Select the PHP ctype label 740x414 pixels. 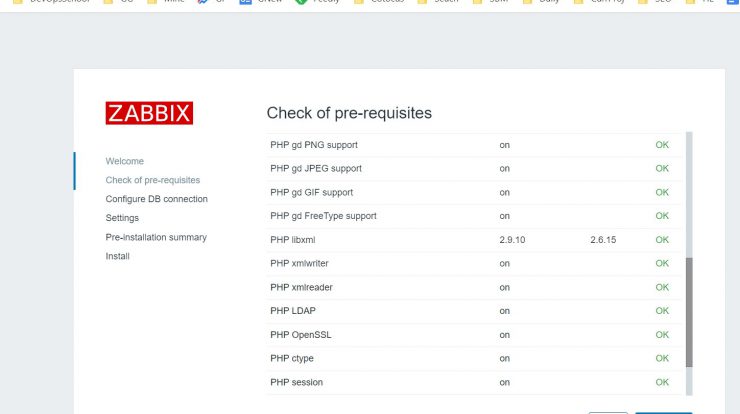[x=292, y=359]
